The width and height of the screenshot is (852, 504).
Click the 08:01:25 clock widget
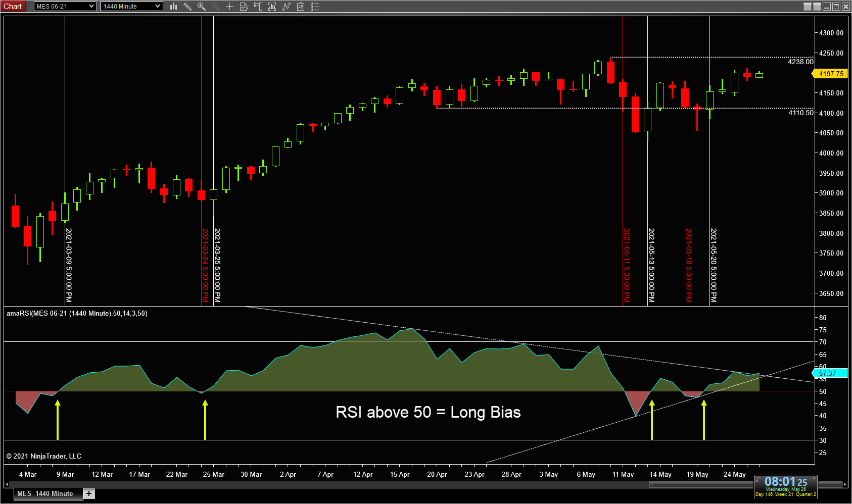click(785, 487)
